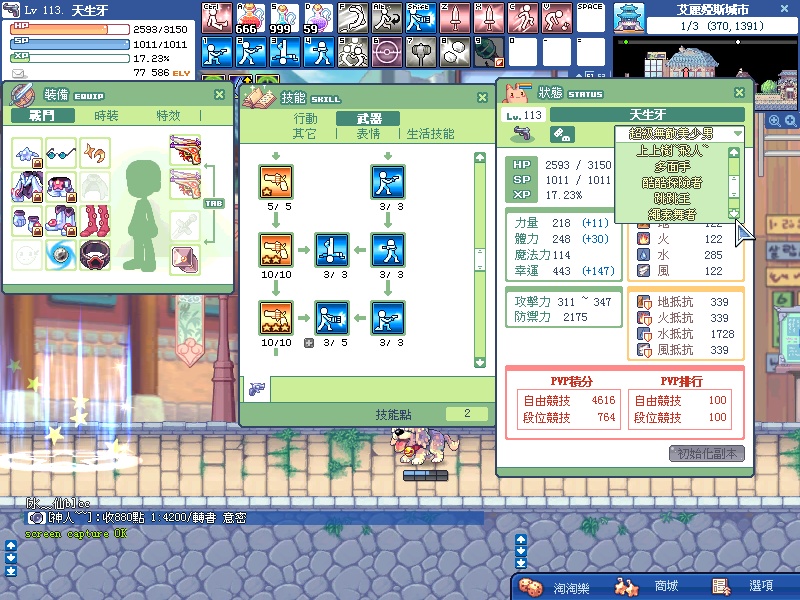This screenshot has width=800, height=600.
Task: Click the pistol icon in Status panel
Action: tap(522, 134)
